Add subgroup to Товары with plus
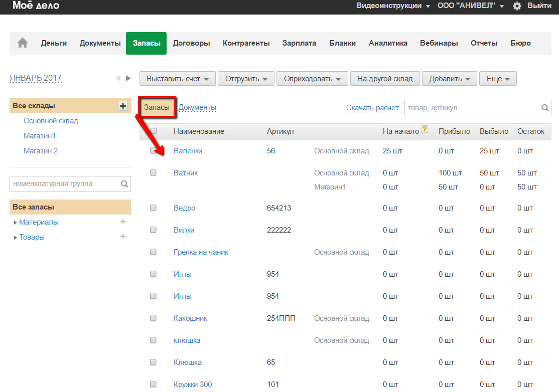 [x=123, y=237]
